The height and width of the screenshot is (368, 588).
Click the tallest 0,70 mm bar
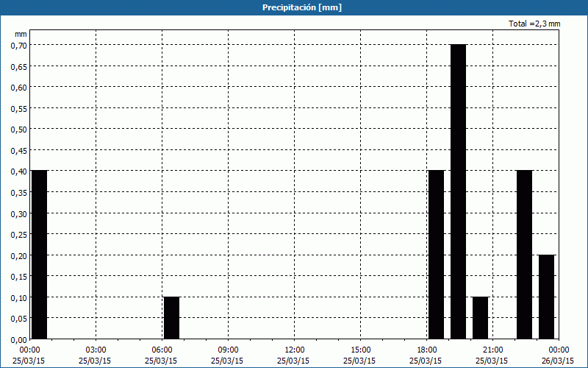point(458,192)
